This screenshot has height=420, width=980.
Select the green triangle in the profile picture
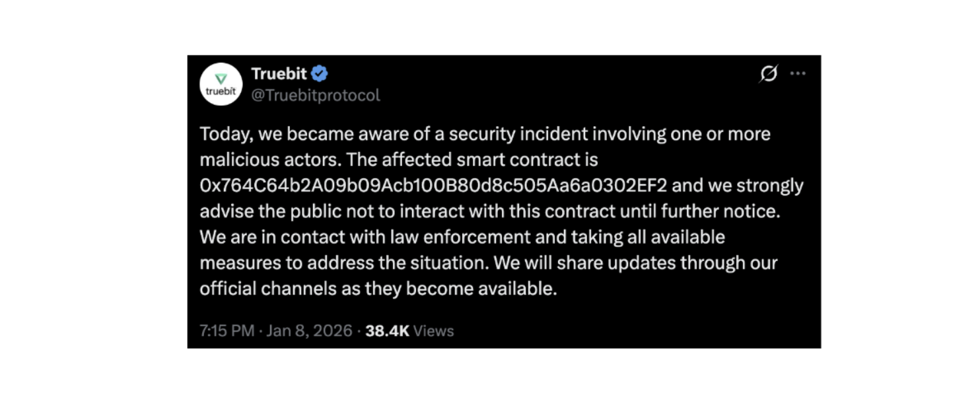click(220, 78)
